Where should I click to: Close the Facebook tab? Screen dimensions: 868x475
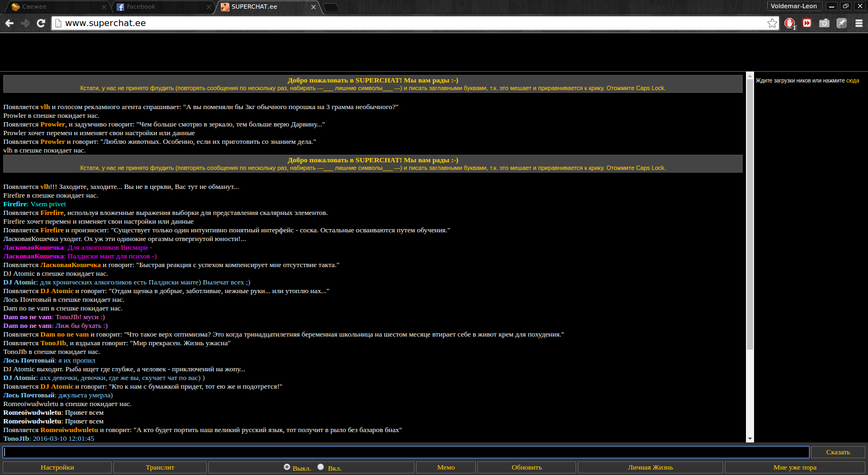click(x=209, y=7)
